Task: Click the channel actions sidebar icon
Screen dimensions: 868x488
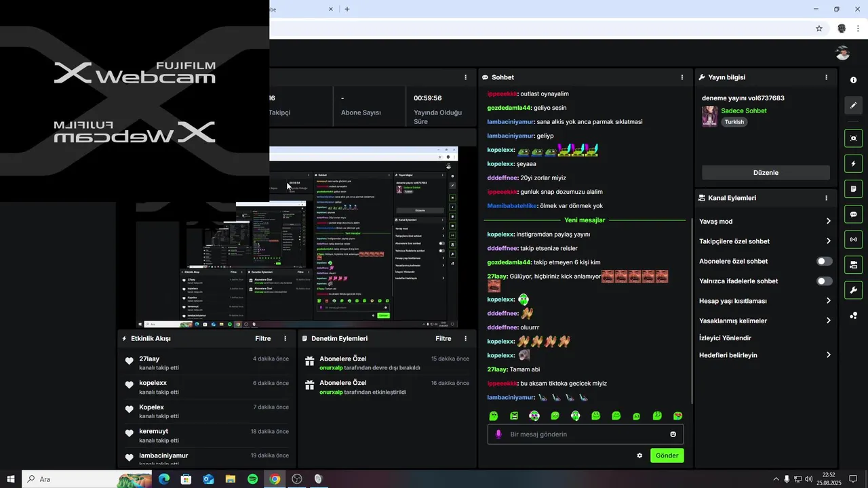Action: 853,264
